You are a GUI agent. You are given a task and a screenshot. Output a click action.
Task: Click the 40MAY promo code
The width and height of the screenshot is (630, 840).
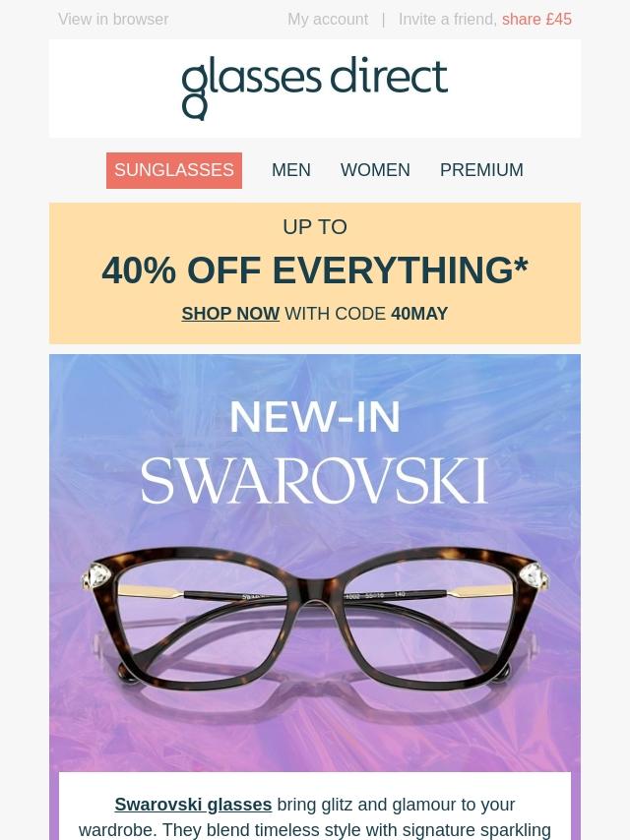pyautogui.click(x=419, y=314)
